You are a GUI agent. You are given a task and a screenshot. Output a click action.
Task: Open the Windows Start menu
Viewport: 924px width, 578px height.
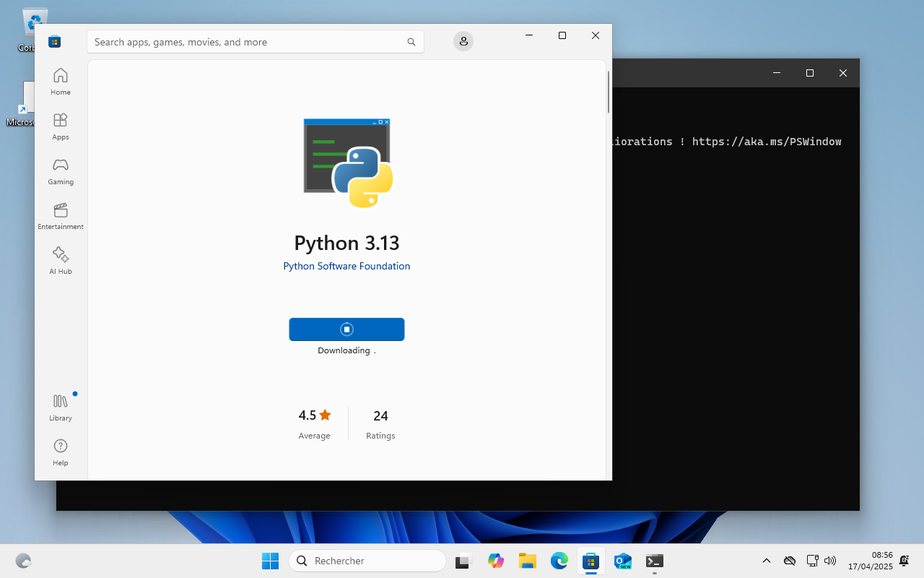pos(270,561)
